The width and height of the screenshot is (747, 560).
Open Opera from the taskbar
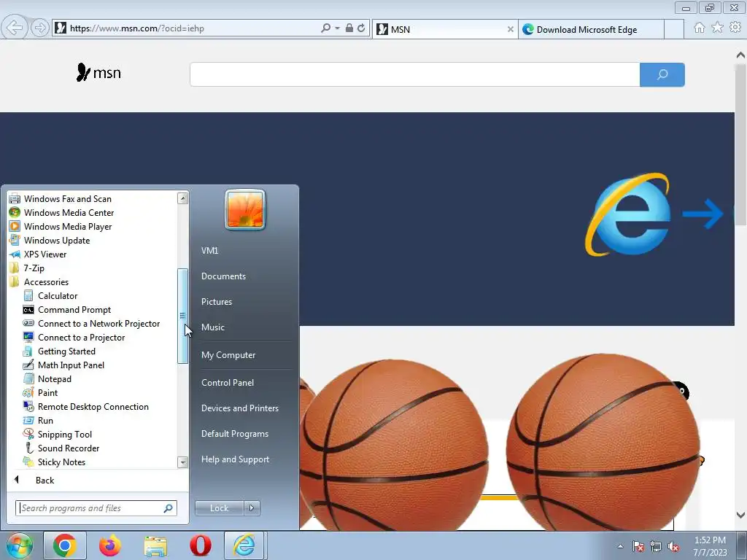point(201,545)
